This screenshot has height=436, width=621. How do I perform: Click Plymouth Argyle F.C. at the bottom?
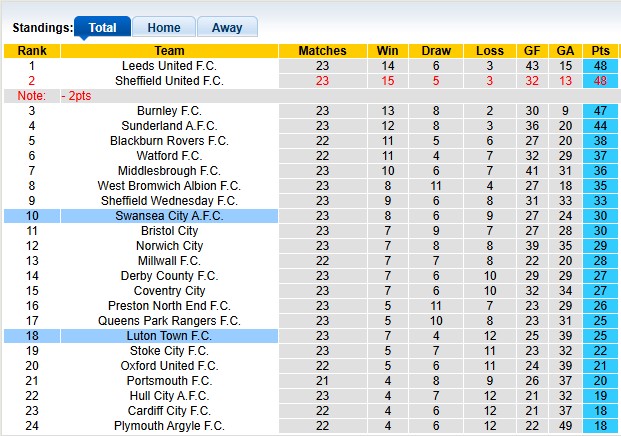(x=170, y=426)
